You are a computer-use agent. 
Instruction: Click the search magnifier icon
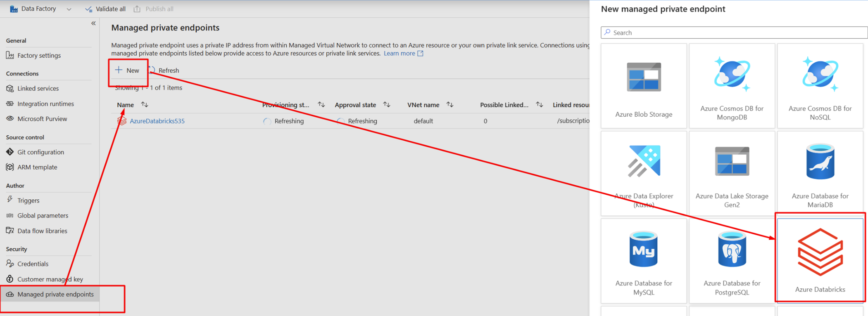tap(607, 32)
